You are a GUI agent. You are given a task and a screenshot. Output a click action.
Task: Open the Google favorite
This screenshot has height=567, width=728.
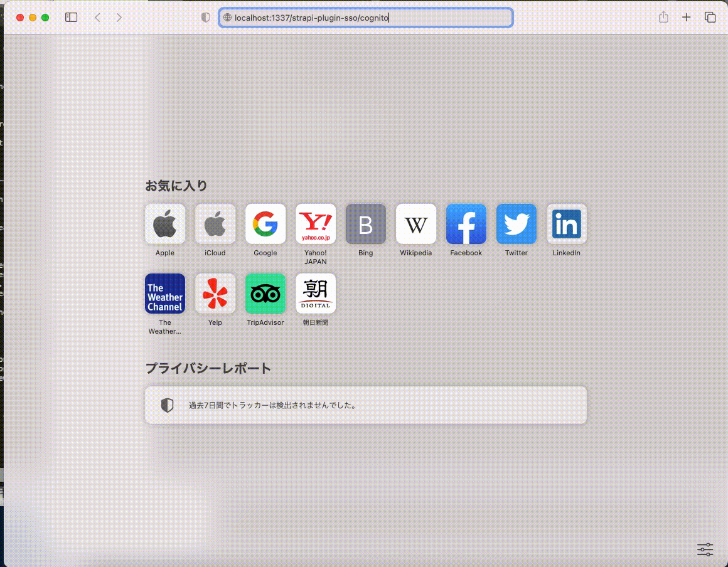click(265, 224)
